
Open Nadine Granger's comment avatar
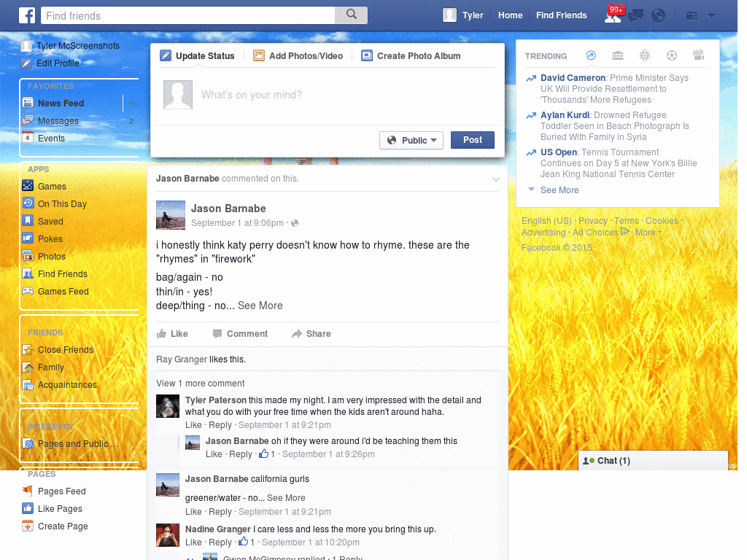tap(168, 534)
